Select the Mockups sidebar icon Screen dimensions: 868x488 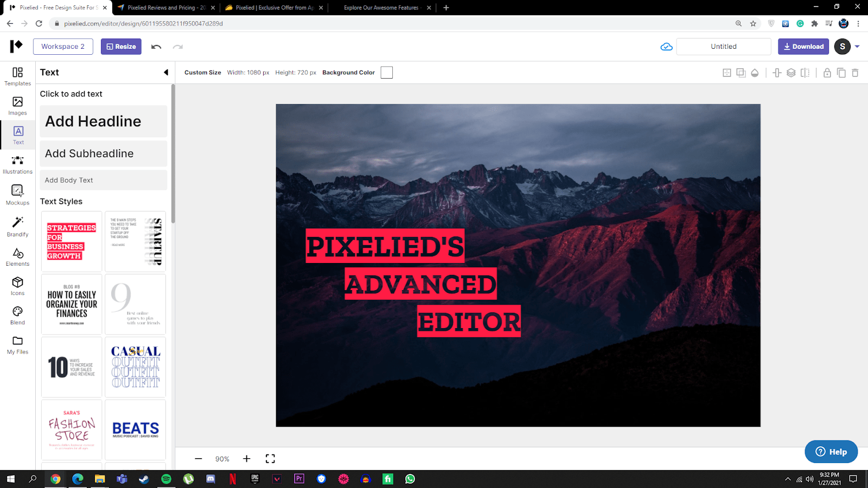click(17, 194)
